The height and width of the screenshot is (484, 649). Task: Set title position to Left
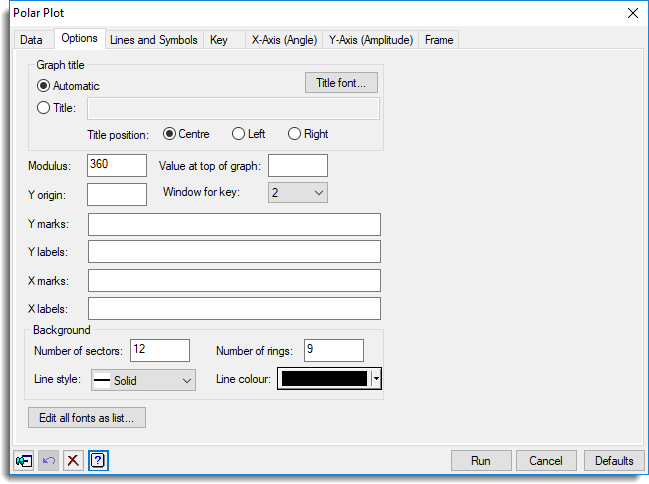point(238,134)
